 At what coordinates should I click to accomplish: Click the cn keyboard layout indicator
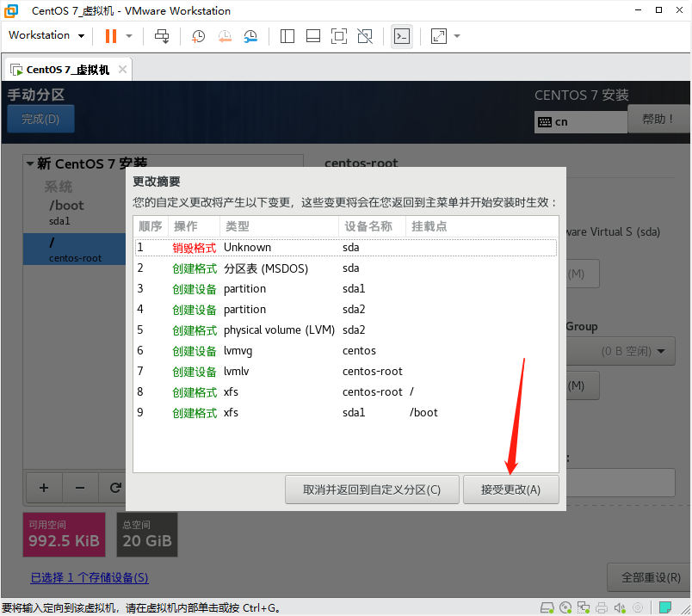(x=581, y=122)
